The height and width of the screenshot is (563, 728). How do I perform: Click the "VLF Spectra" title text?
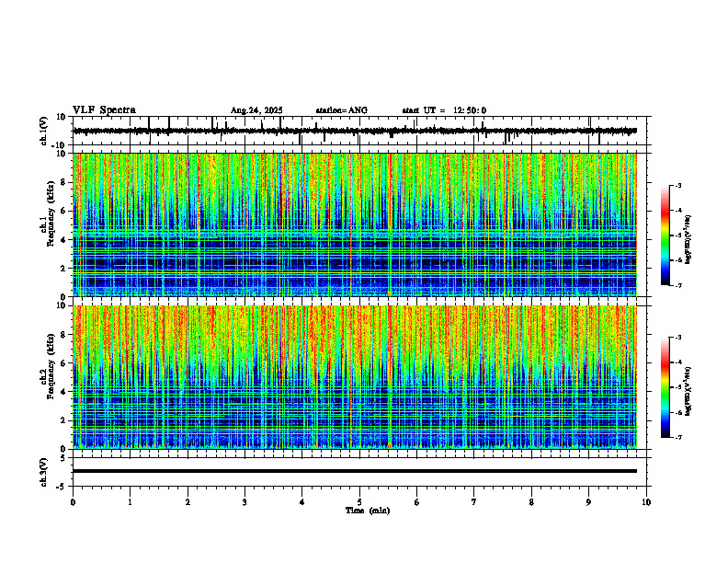click(x=104, y=110)
